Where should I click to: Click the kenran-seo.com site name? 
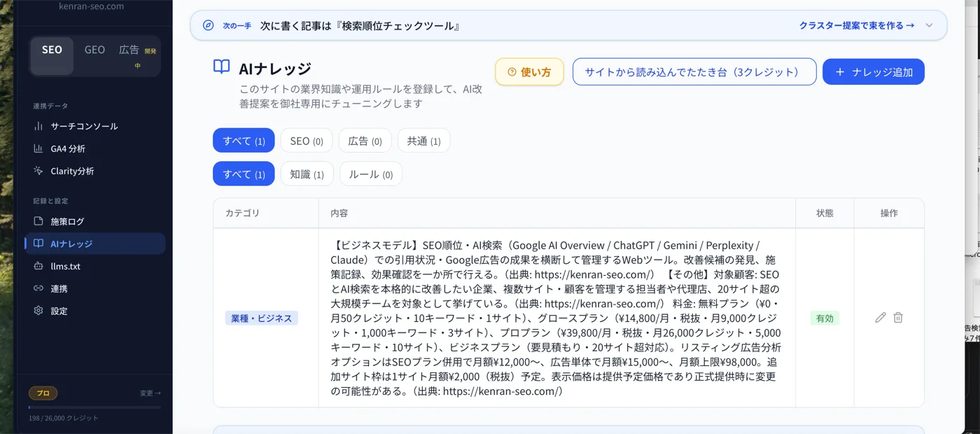click(91, 6)
